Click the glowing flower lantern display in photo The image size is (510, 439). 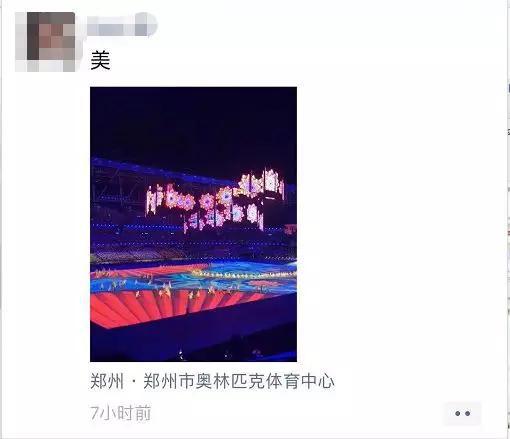[215, 200]
